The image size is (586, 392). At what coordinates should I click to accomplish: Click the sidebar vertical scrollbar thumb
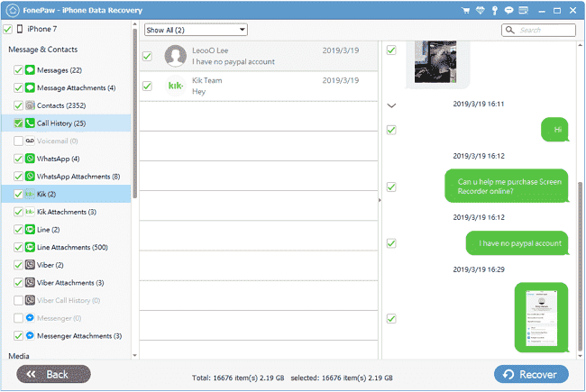coord(135,114)
